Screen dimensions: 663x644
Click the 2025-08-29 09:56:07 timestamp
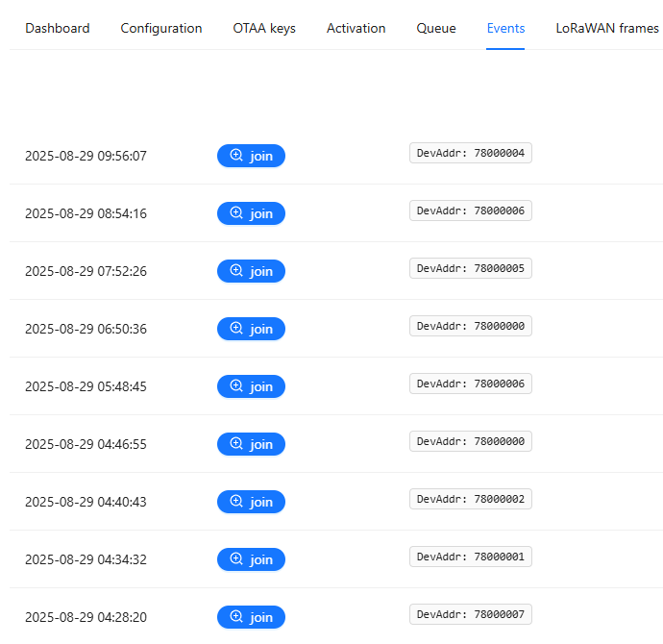(86, 156)
